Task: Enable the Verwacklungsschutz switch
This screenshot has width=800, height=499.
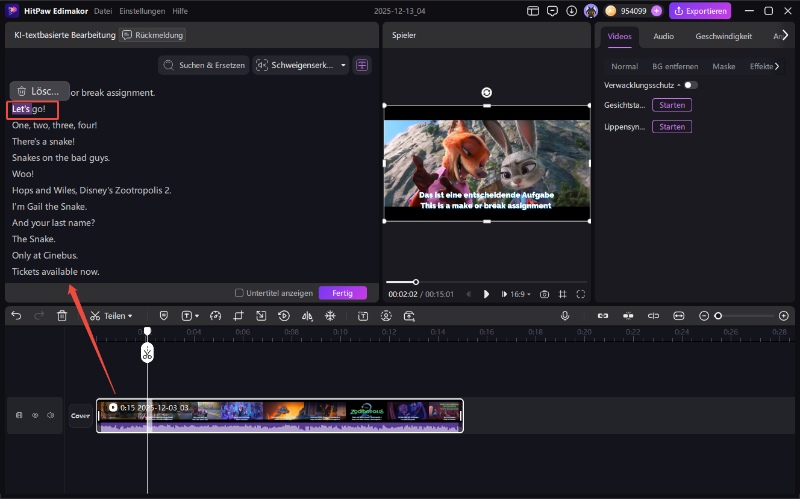Action: pyautogui.click(x=690, y=85)
